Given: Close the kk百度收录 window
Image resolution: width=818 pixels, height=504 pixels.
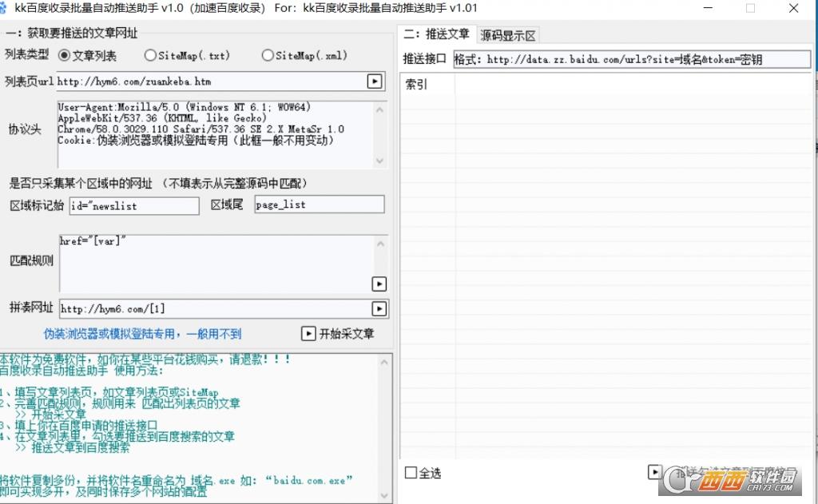Looking at the screenshot, I should 793,8.
